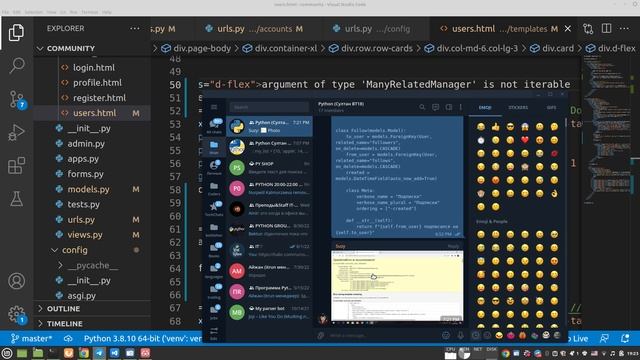This screenshot has width=640, height=360.
Task: Open asgi.py in the explorer
Action: pyautogui.click(x=81, y=296)
